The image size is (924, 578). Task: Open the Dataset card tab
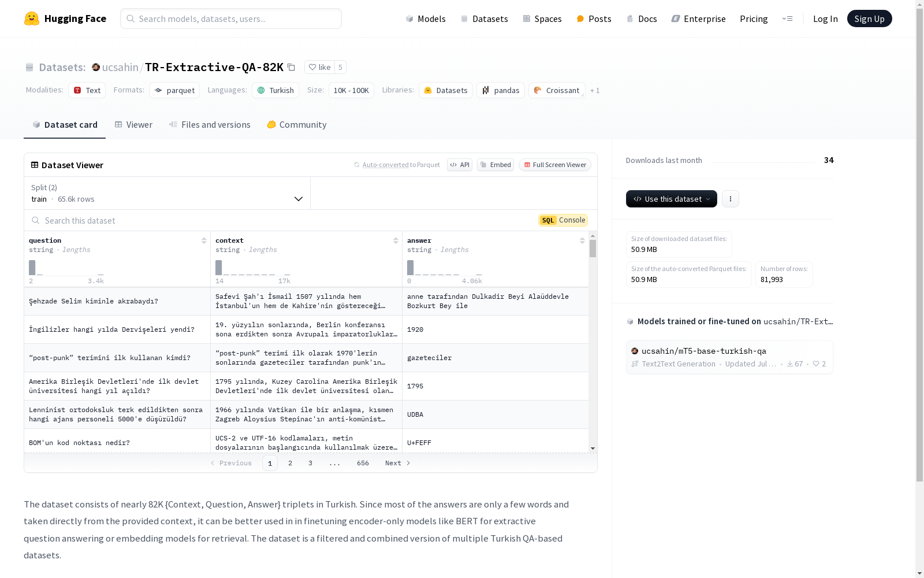click(65, 124)
